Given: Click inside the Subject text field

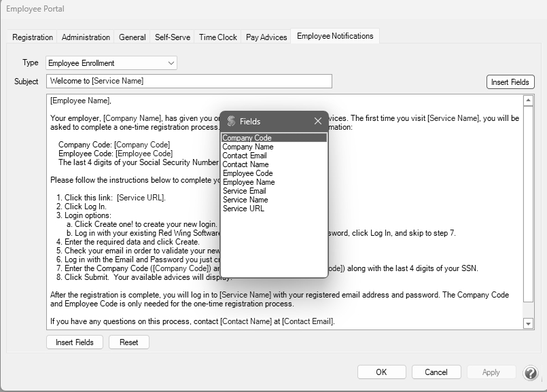Looking at the screenshot, I should click(x=189, y=82).
